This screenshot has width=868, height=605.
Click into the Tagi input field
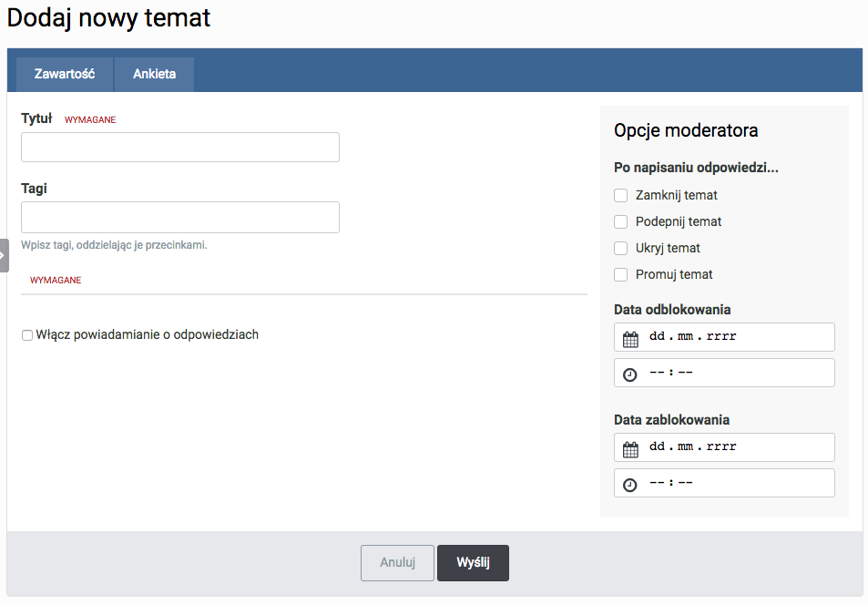click(180, 217)
